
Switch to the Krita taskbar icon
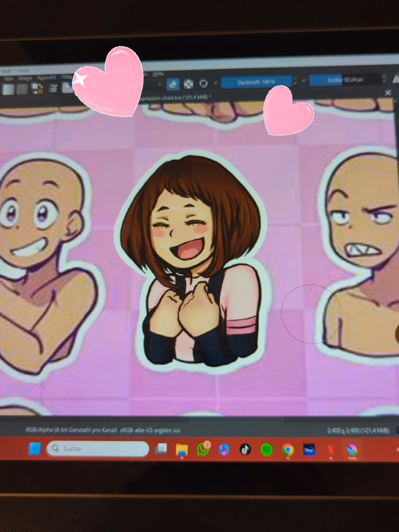pyautogui.click(x=352, y=450)
